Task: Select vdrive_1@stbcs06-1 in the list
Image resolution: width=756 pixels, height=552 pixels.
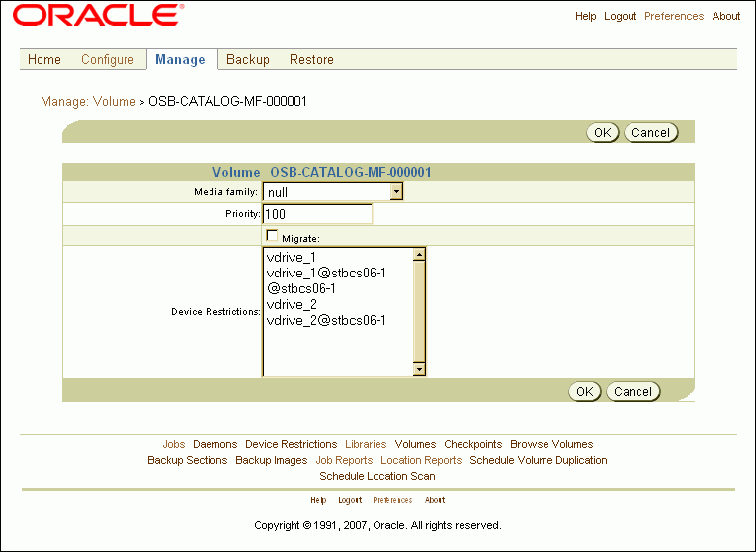Action: [x=326, y=274]
